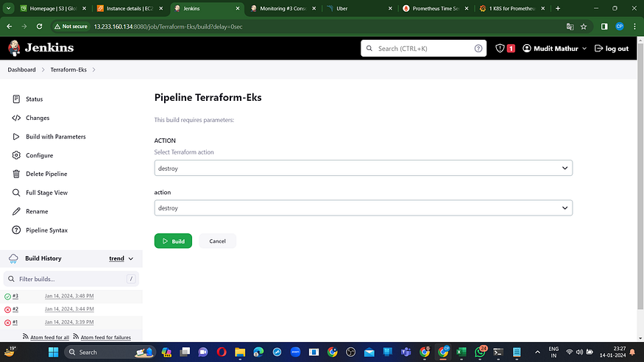Go back in the browser
This screenshot has width=644, height=362.
[x=9, y=26]
